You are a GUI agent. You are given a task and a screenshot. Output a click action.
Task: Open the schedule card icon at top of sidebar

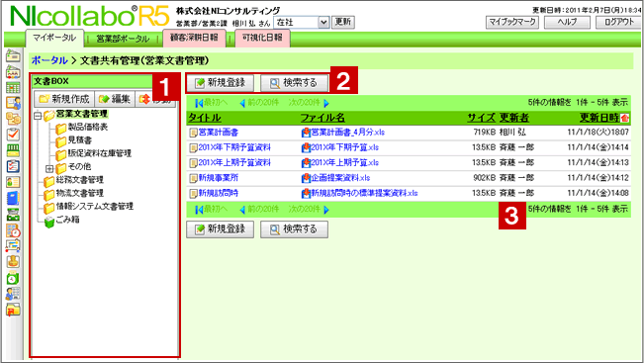pyautogui.click(x=13, y=55)
